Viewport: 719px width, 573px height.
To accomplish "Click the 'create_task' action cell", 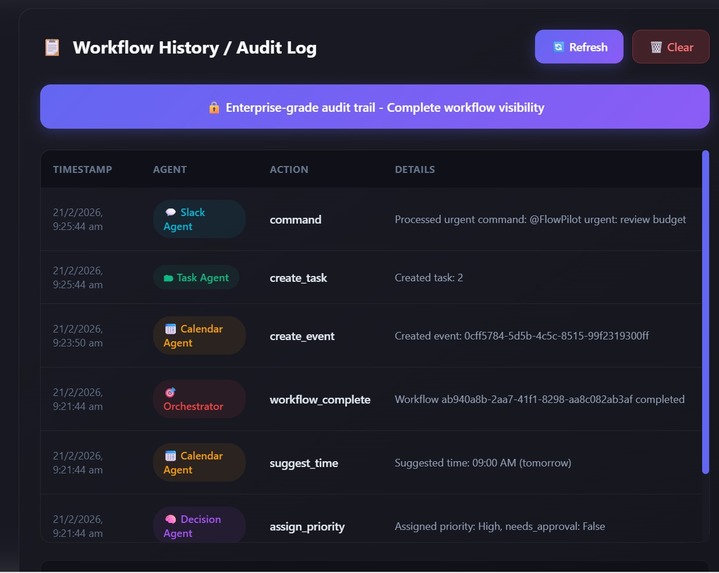I will tap(298, 278).
